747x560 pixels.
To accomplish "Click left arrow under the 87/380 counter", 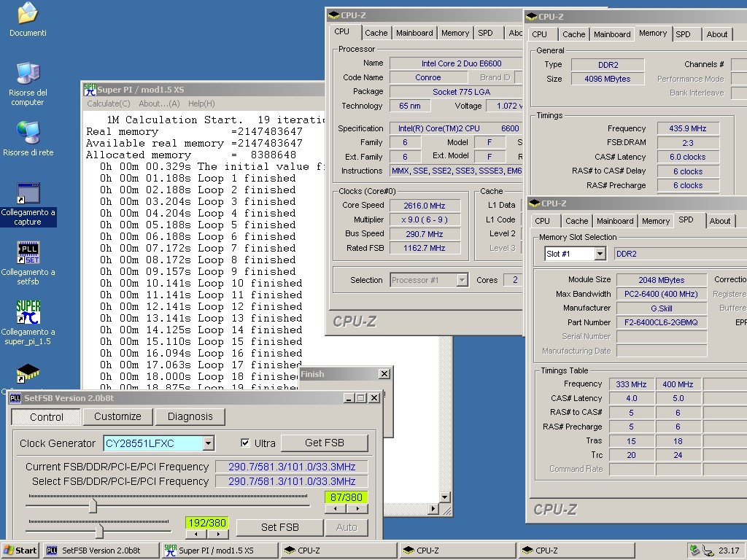I will [336, 508].
